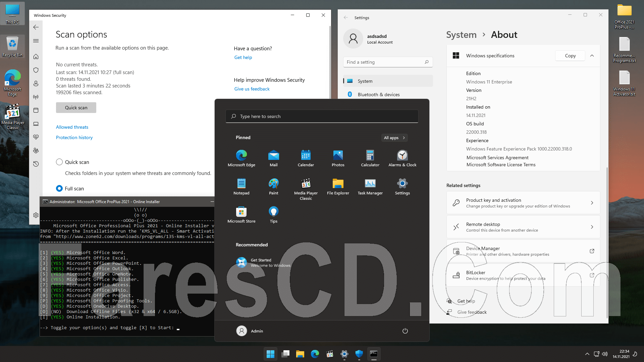Viewport: 644px width, 362px height.
Task: Click Get help link in Windows Security
Action: (243, 57)
